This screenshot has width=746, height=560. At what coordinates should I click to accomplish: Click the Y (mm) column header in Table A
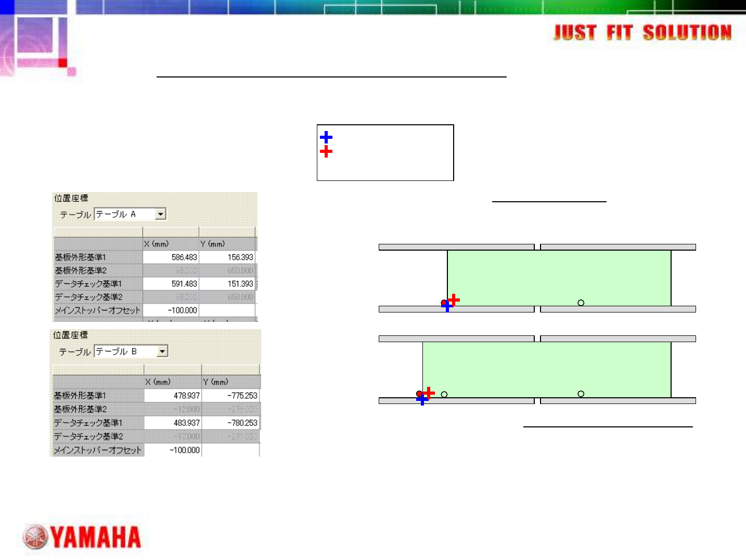click(x=227, y=244)
